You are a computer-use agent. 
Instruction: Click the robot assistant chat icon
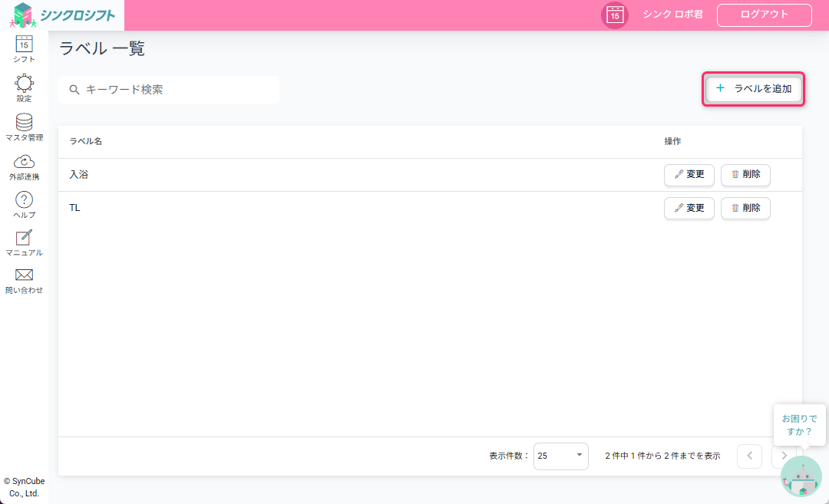click(x=801, y=476)
